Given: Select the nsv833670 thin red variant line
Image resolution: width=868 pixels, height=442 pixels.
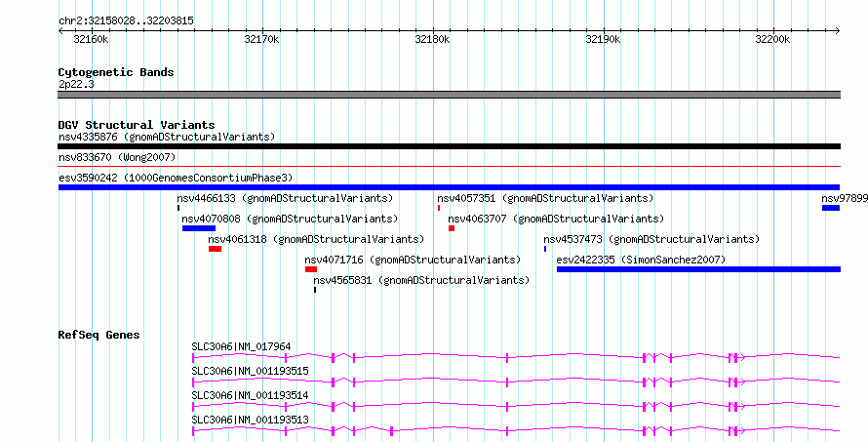Looking at the screenshot, I should 449,166.
